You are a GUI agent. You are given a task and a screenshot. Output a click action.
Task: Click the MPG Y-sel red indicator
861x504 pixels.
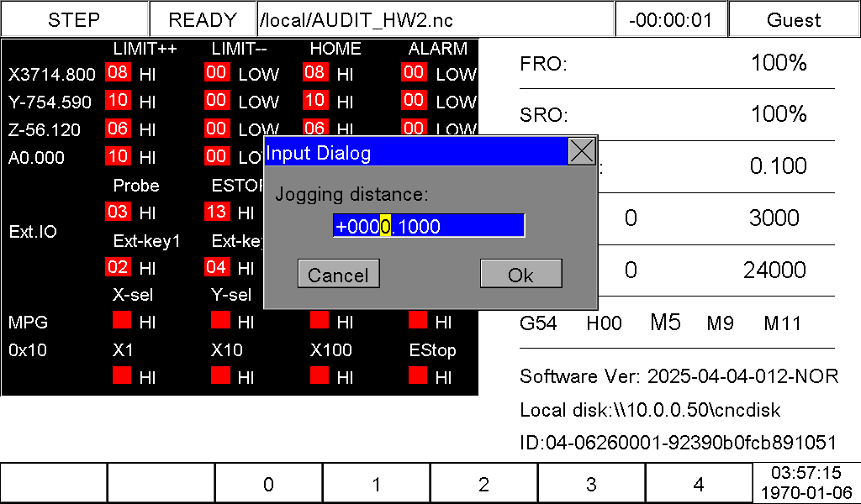coord(221,320)
